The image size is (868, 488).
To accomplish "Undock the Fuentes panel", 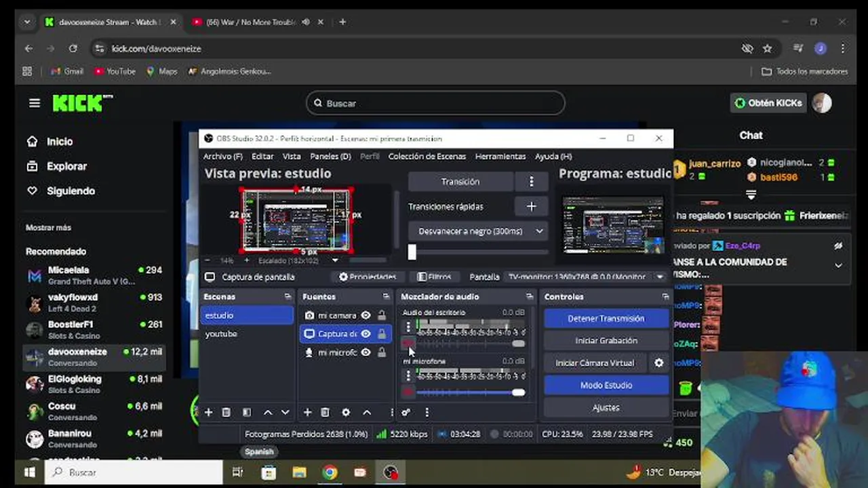I will [386, 297].
